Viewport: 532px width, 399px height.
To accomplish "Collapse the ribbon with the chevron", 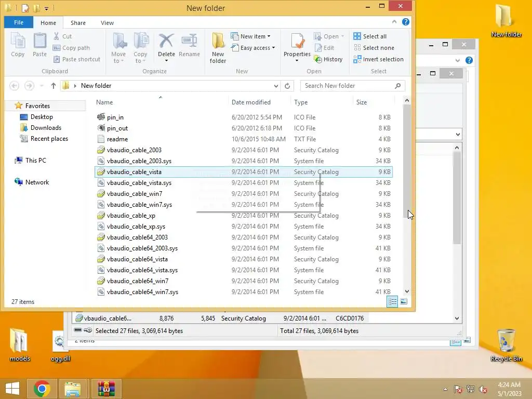I will point(394,22).
